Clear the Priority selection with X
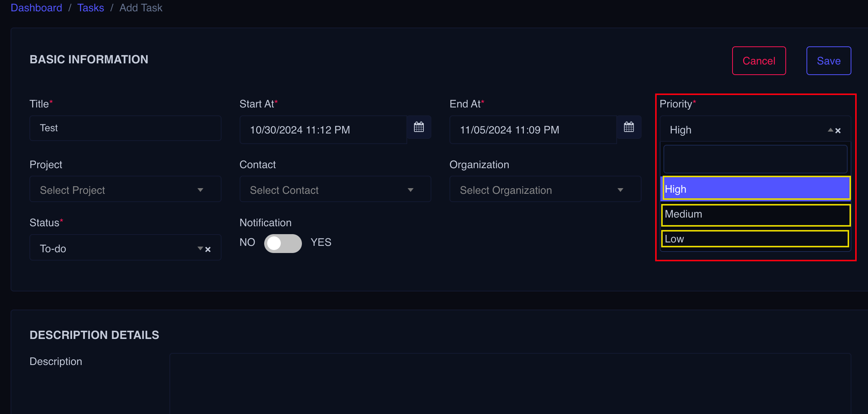Viewport: 868px width, 414px height. click(838, 131)
